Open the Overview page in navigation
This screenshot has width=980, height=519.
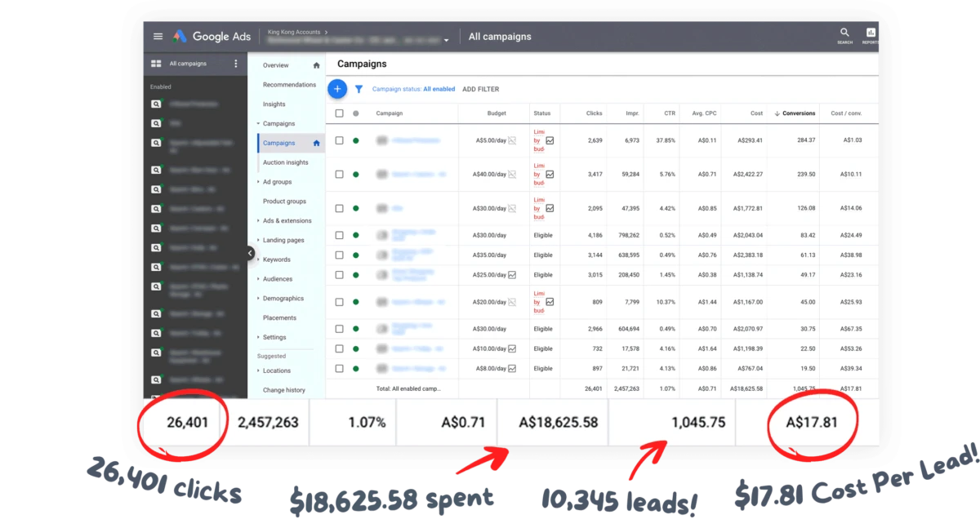[x=276, y=65]
